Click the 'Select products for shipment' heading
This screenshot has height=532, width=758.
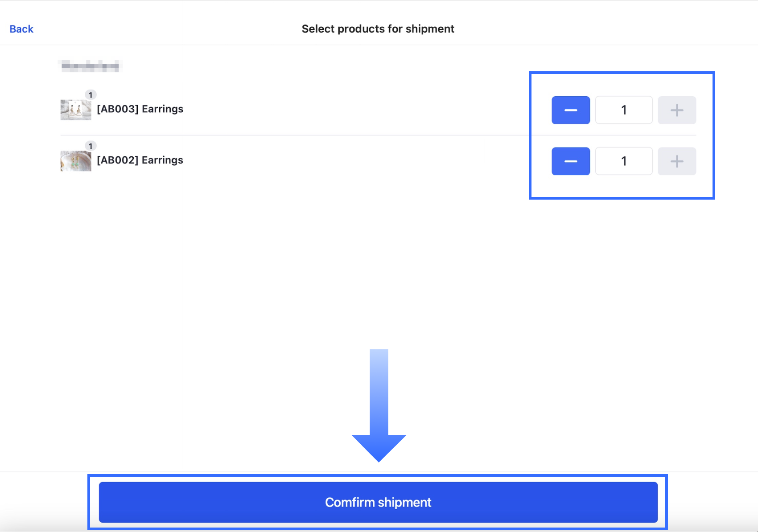(x=378, y=29)
